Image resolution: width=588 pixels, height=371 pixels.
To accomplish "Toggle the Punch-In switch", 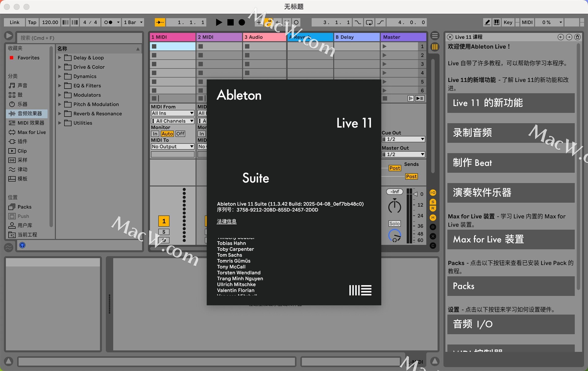I will coord(358,22).
